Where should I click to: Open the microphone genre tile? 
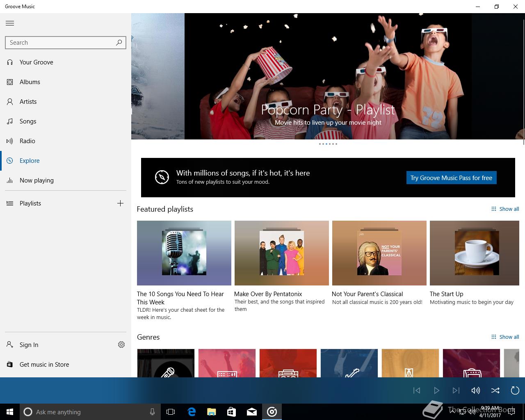pyautogui.click(x=166, y=363)
